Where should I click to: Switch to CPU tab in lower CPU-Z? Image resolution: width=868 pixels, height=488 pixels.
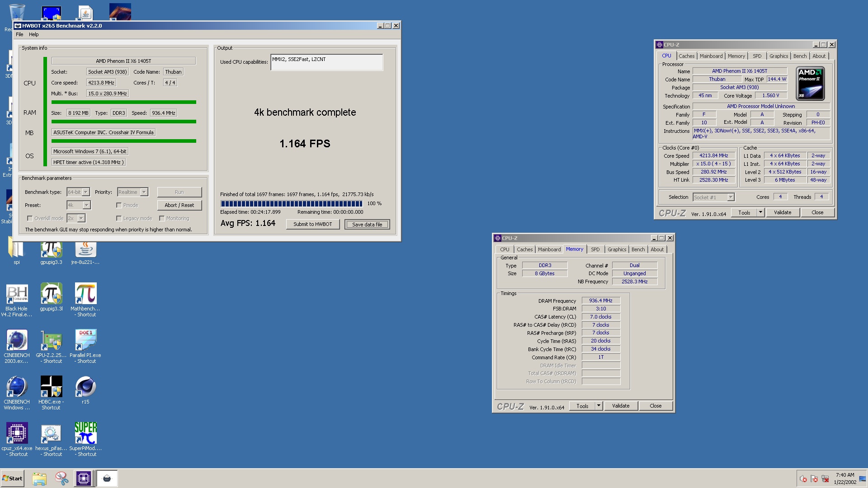pyautogui.click(x=505, y=249)
